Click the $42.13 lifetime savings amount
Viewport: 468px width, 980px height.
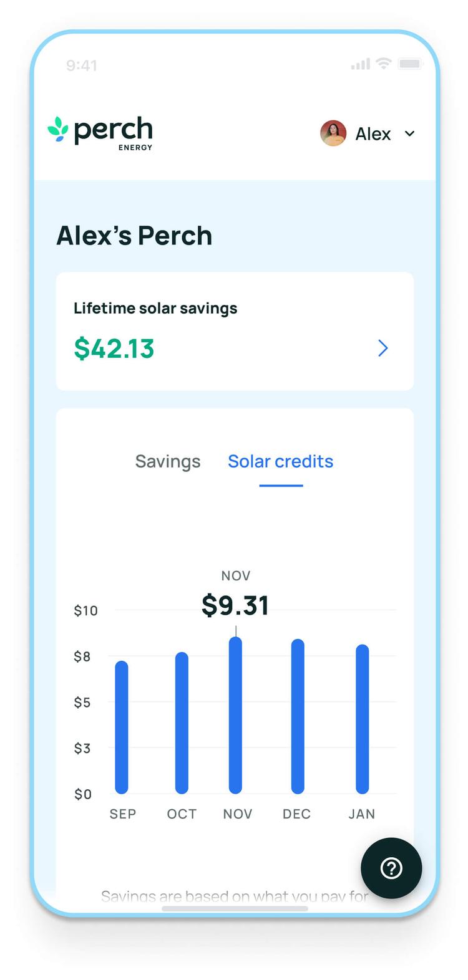tap(114, 348)
